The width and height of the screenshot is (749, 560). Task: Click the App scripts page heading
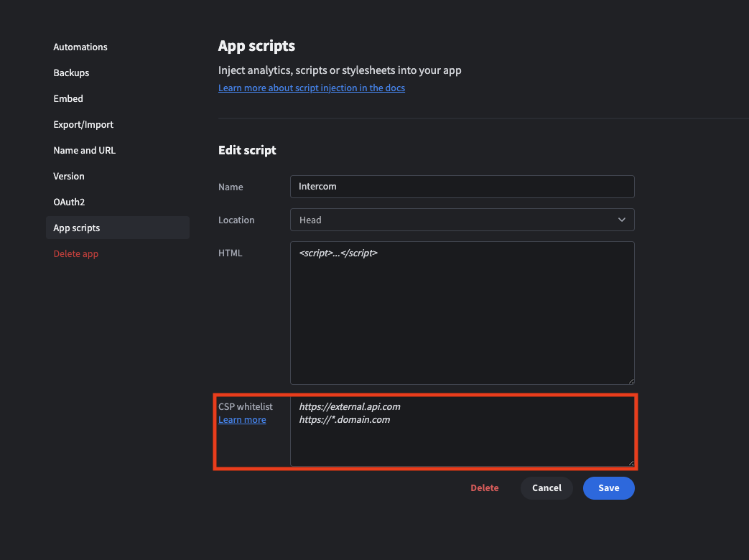pos(256,46)
